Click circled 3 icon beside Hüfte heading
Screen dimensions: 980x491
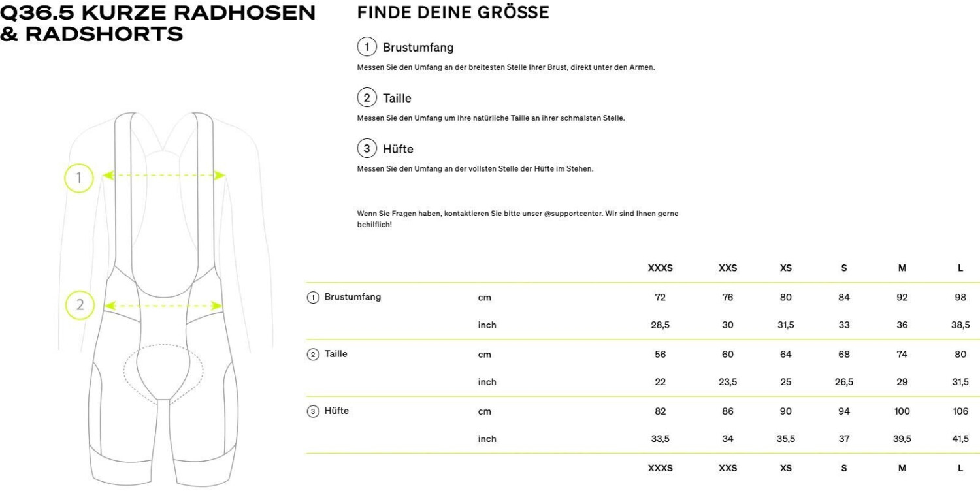[367, 149]
